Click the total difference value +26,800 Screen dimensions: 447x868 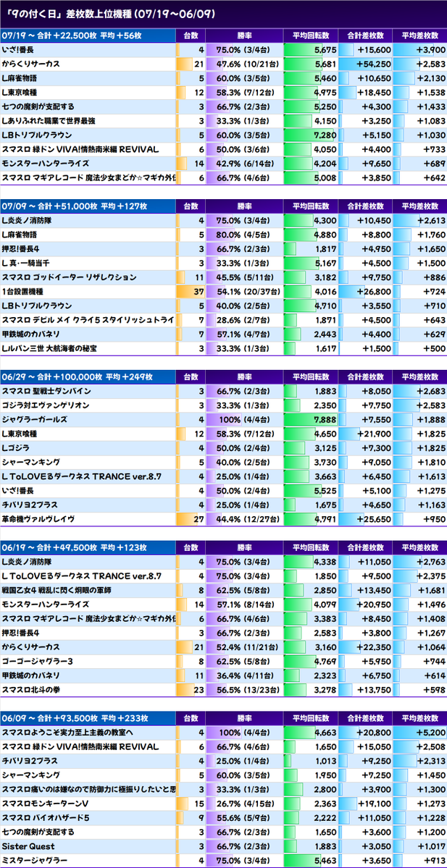375,291
